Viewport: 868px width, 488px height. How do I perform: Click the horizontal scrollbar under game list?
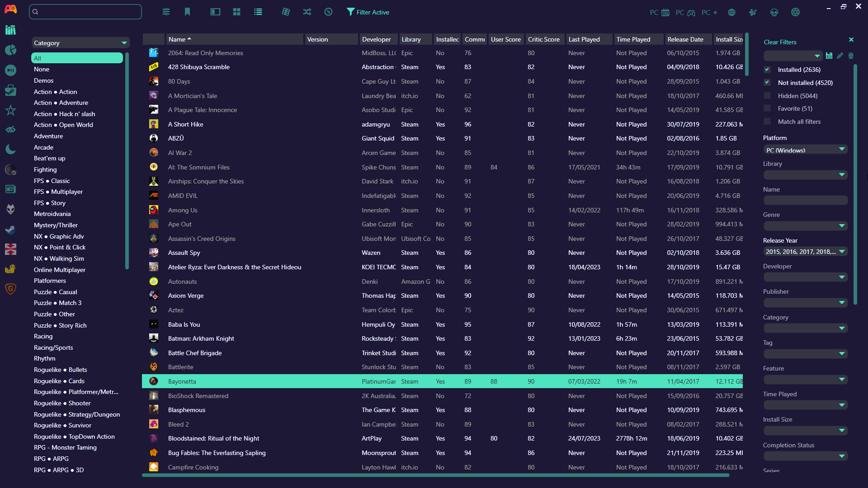[x=435, y=475]
